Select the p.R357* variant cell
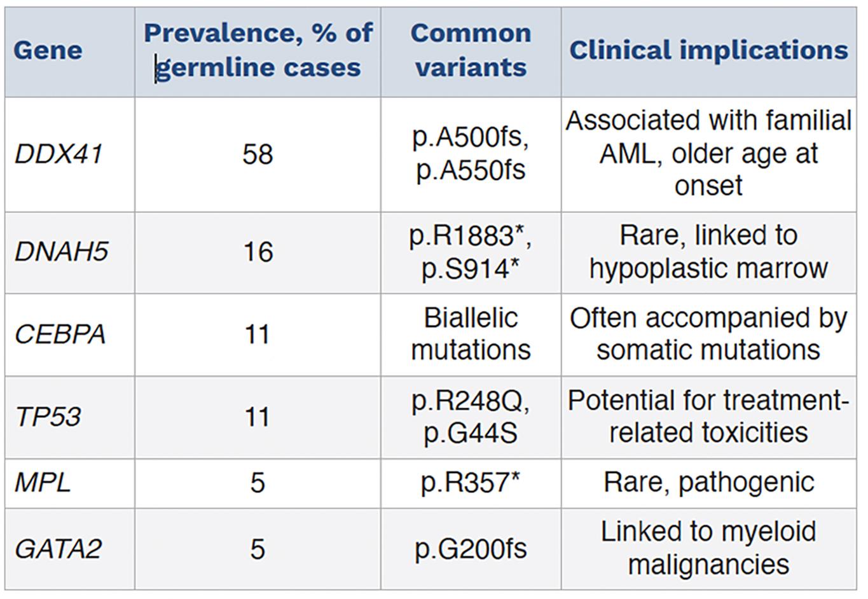Viewport: 868px width, 599px height. click(471, 483)
